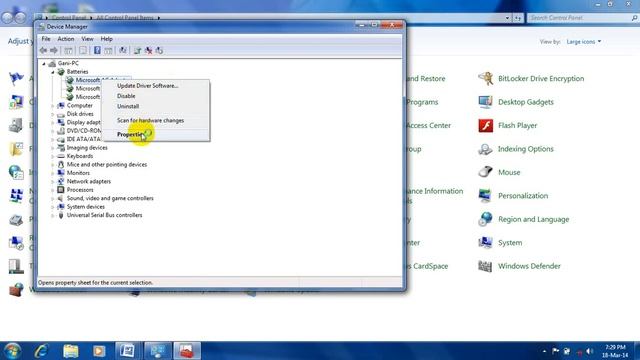Choose Uninstall in the context menu

[x=156, y=106]
